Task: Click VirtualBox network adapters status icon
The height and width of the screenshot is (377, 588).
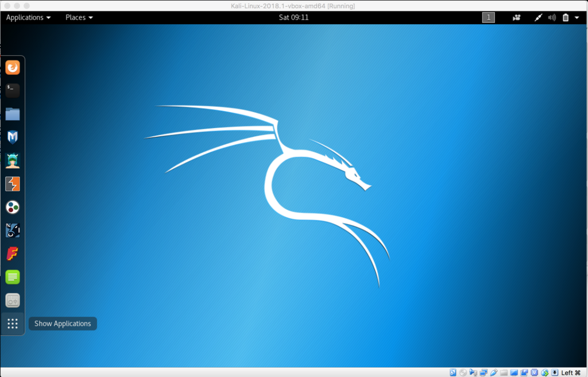Action: (483, 372)
